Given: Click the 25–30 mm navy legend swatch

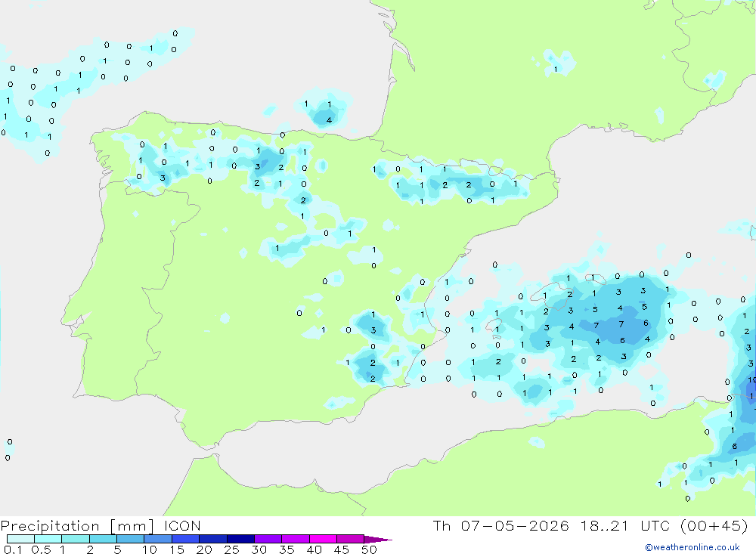Looking at the screenshot, I should [240, 539].
